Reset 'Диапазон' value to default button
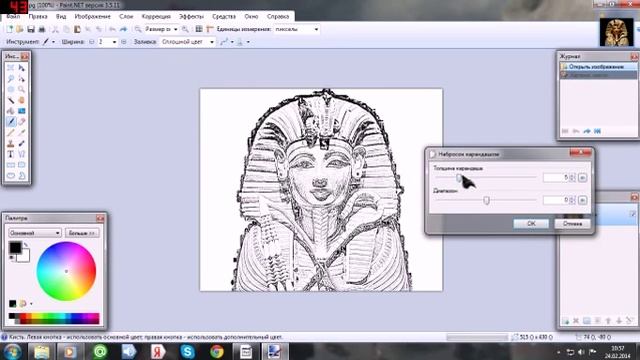Viewport: 640px width, 360px height. click(x=582, y=200)
